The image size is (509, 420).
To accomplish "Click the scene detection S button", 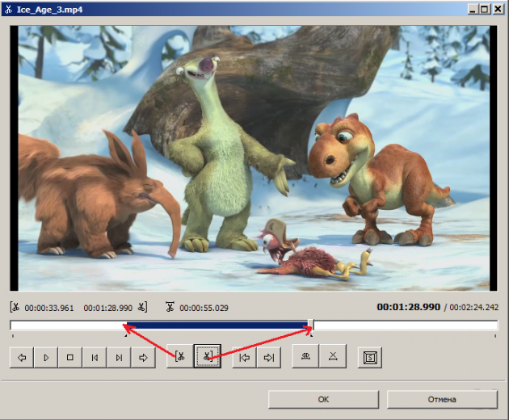I will pyautogui.click(x=370, y=357).
